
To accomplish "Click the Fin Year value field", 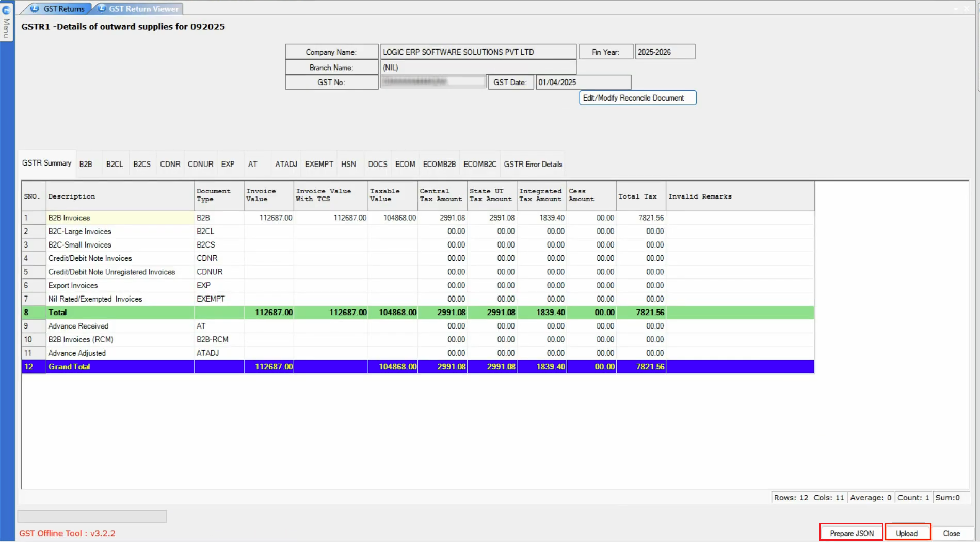I will click(664, 52).
